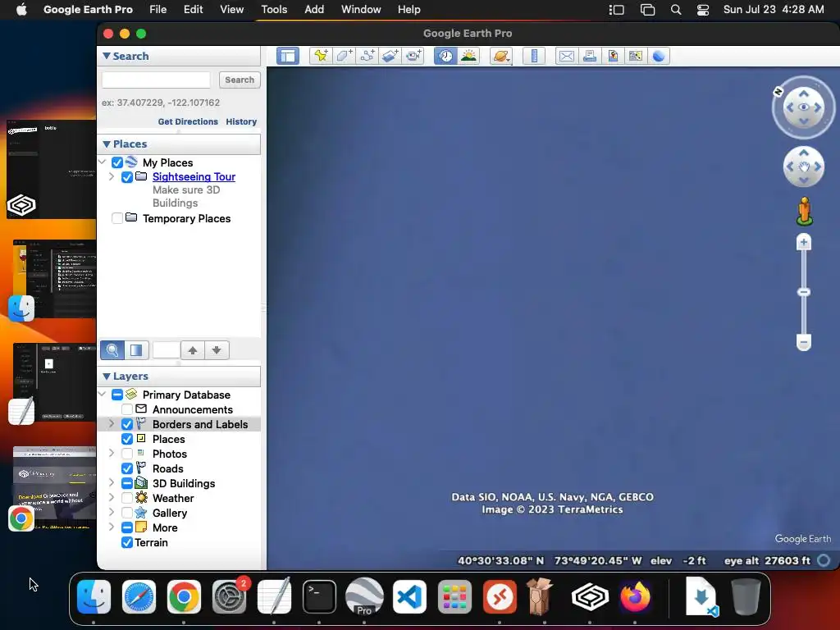Uncheck the Places layer checkbox
Screen dimensions: 840x630
[127, 440]
